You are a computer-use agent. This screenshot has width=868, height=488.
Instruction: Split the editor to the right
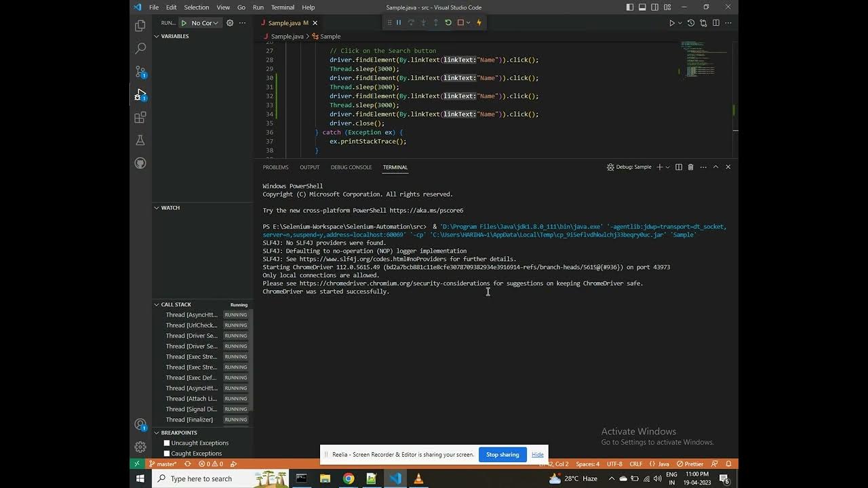[715, 23]
